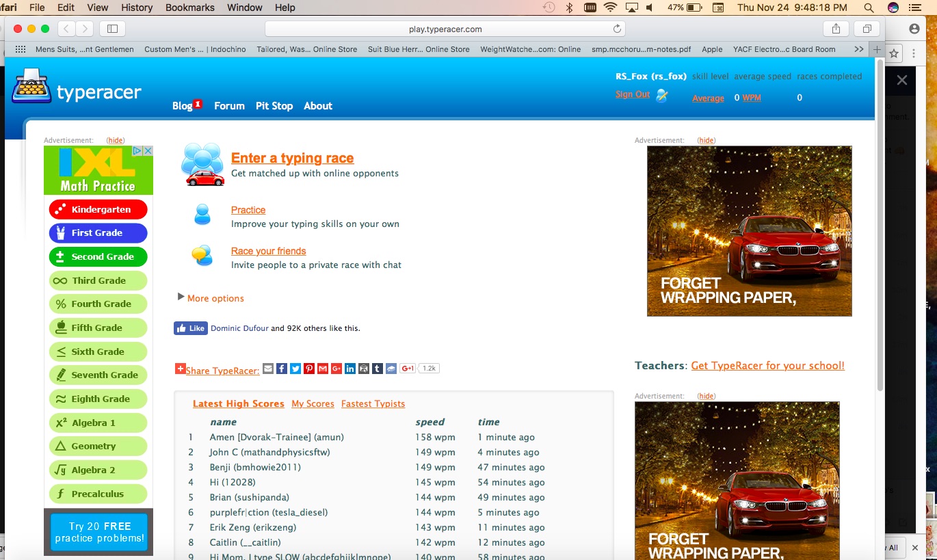Open the Bookmarks menu
This screenshot has height=560, width=937.
click(x=189, y=8)
